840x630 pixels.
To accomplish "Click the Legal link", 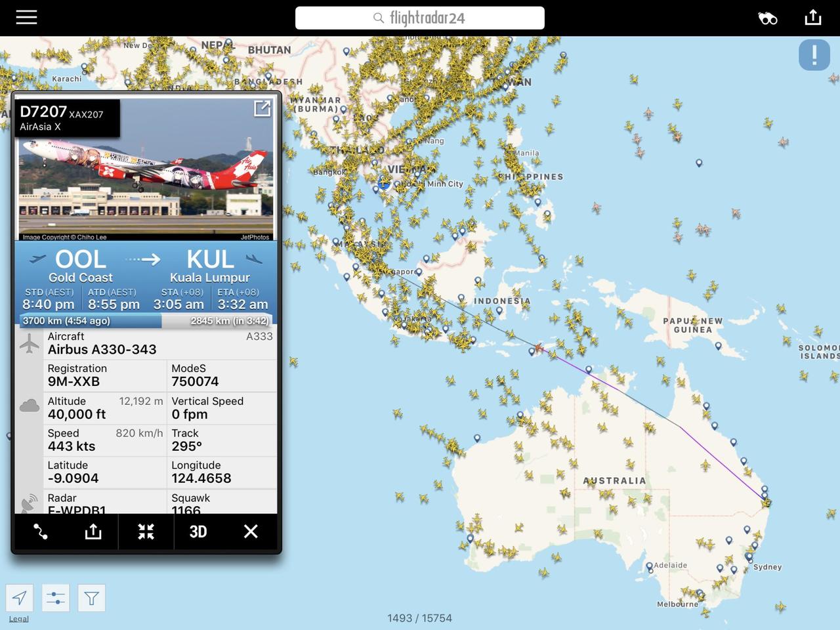I will (18, 619).
